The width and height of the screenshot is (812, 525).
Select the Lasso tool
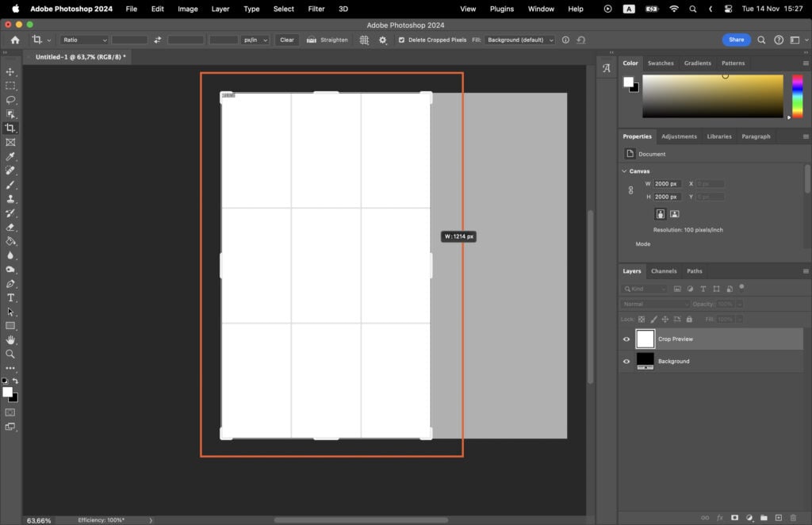click(10, 100)
